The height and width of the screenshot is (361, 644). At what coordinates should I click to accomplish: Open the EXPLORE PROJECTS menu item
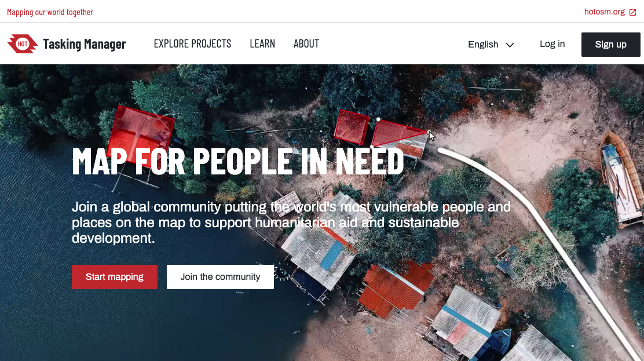pos(192,43)
